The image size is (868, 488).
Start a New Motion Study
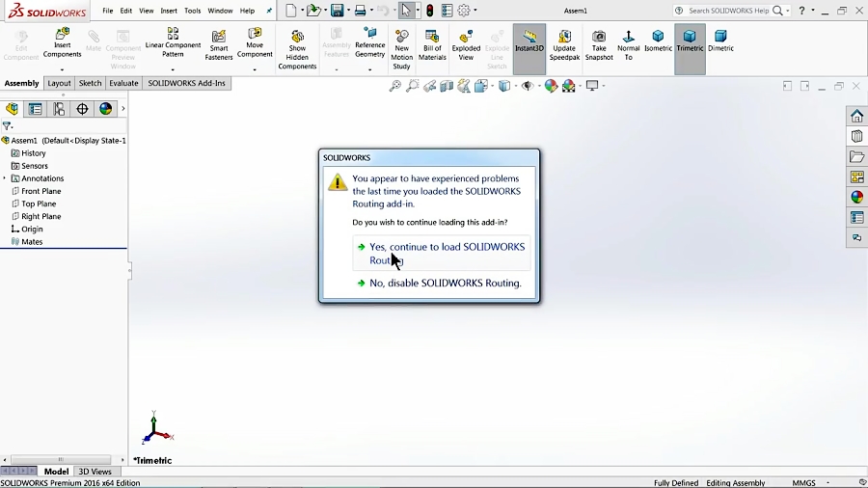coord(401,49)
